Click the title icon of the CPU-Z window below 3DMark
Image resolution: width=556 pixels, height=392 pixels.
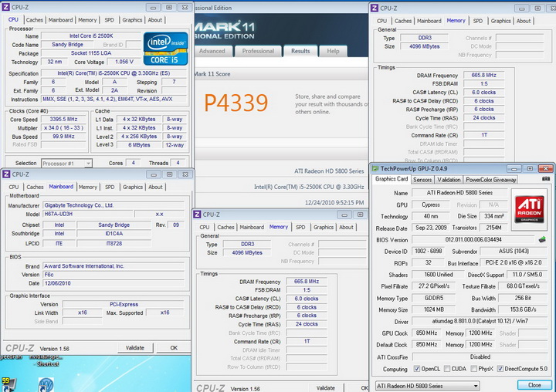click(197, 215)
